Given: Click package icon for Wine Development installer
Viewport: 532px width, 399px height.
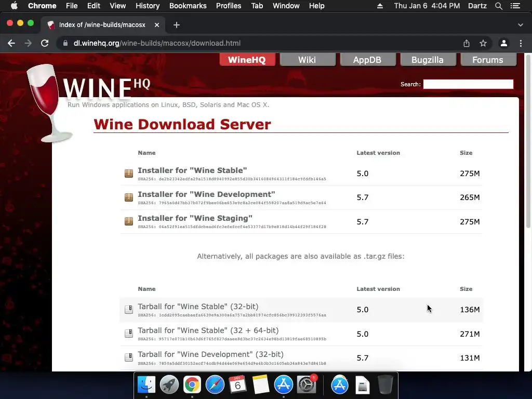Looking at the screenshot, I should pos(129,197).
